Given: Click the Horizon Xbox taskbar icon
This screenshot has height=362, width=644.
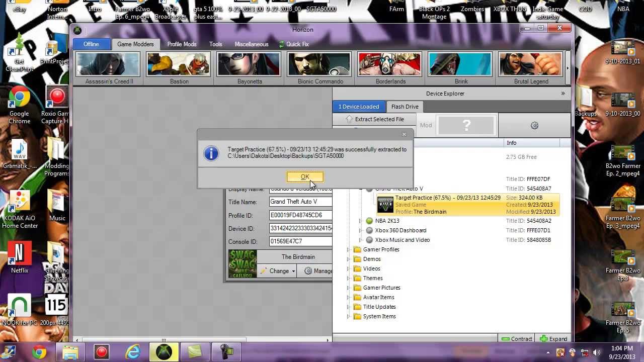Looking at the screenshot, I should (164, 352).
